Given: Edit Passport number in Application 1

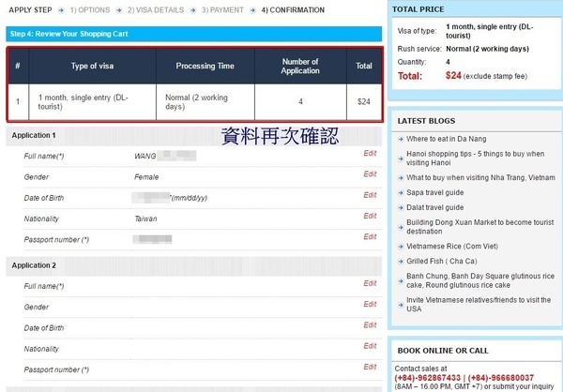Looking at the screenshot, I should pyautogui.click(x=370, y=238).
